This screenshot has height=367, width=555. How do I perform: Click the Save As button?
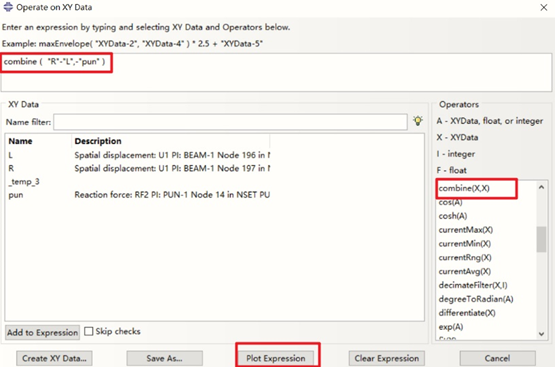coord(165,359)
